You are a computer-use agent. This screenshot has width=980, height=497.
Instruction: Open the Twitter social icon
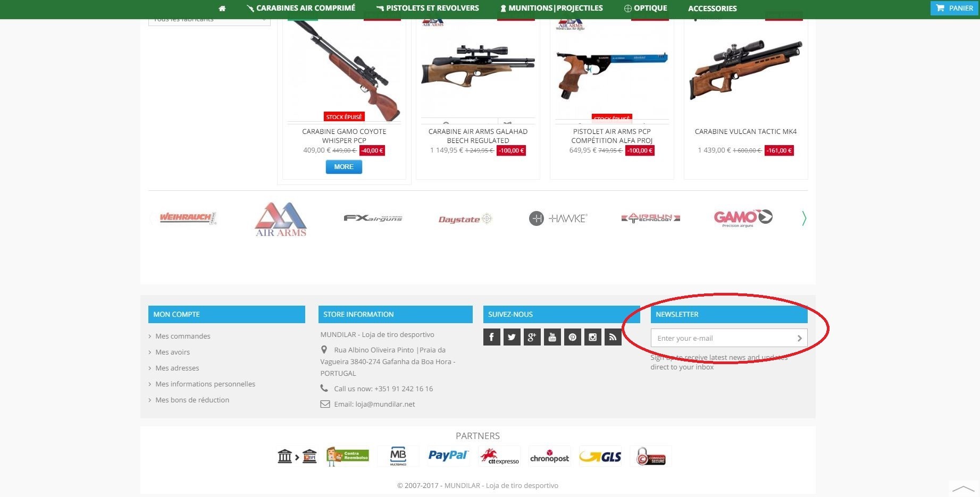pyautogui.click(x=512, y=337)
